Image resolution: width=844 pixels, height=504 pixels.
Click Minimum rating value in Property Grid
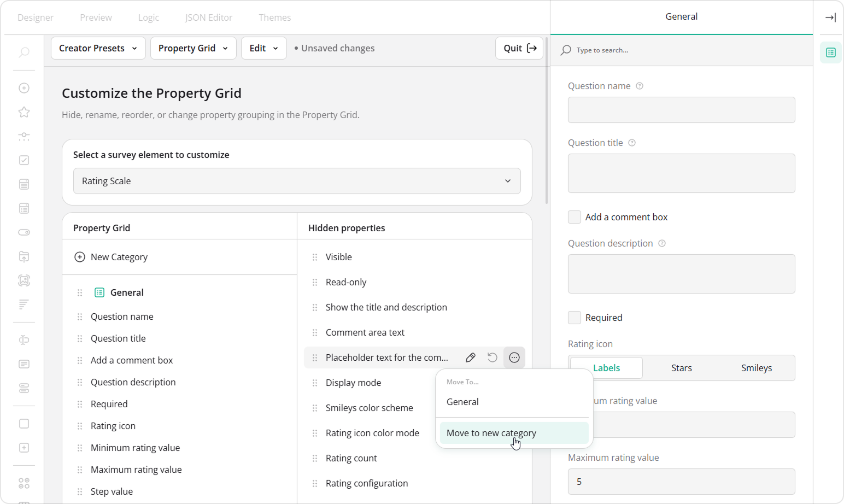click(x=135, y=448)
